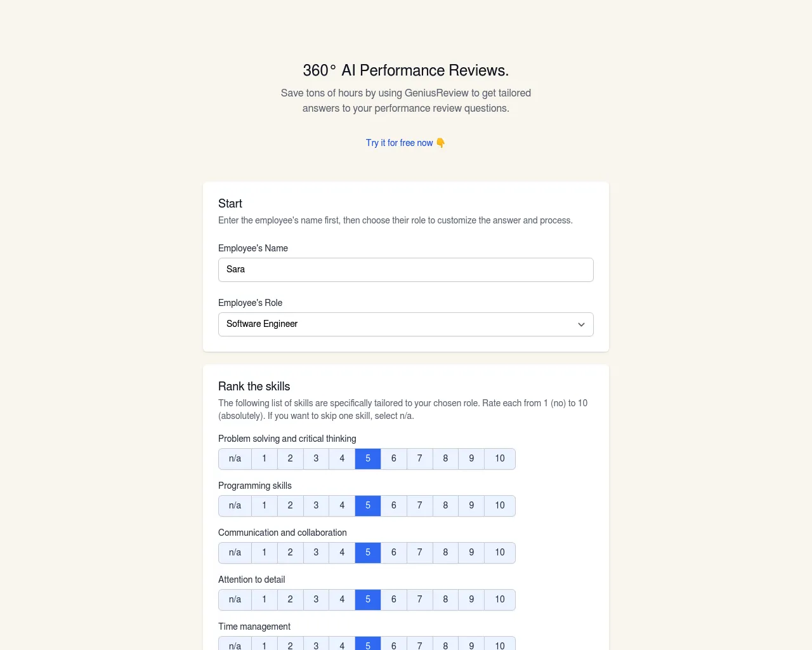The height and width of the screenshot is (650, 812).
Task: Set Time management rating to 10
Action: pyautogui.click(x=500, y=643)
